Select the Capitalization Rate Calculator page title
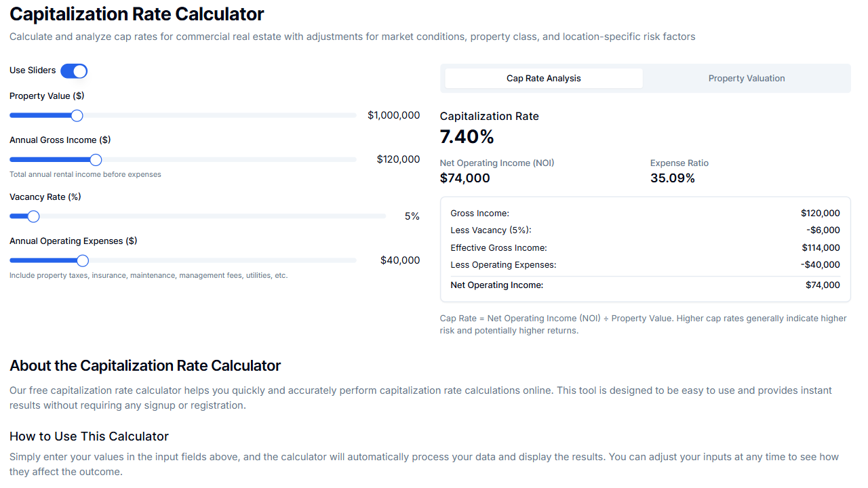 [x=136, y=14]
